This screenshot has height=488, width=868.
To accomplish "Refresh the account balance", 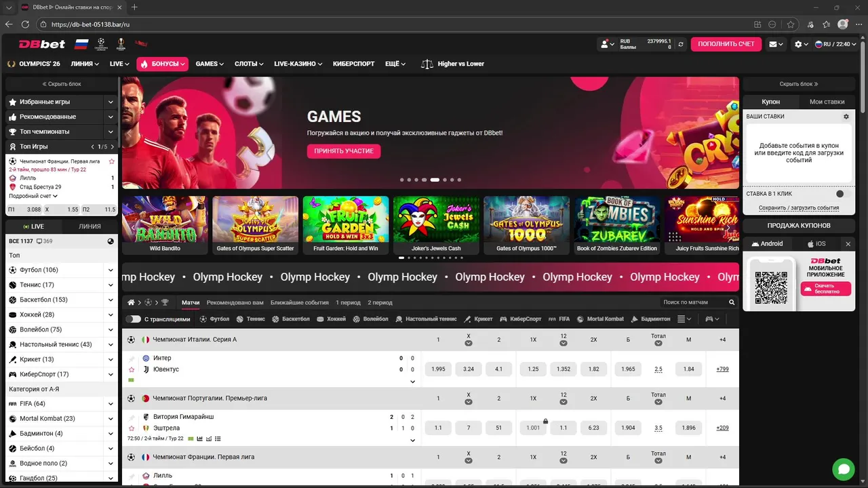I will [x=680, y=44].
